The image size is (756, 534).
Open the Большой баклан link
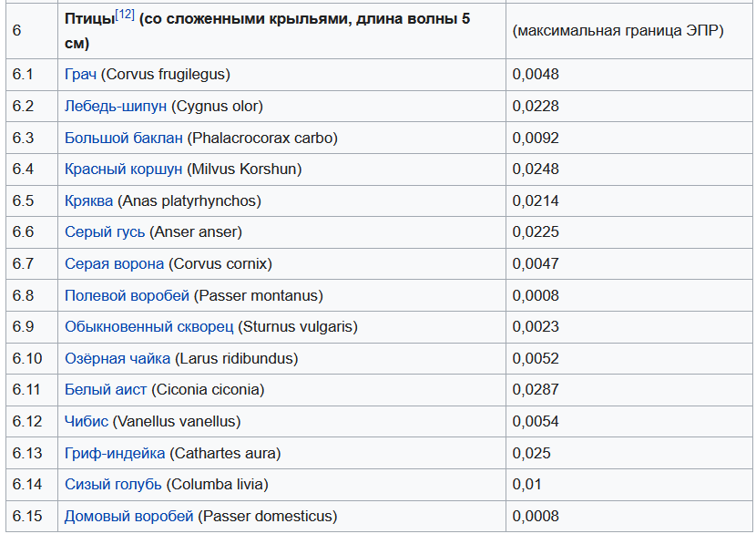pos(123,139)
